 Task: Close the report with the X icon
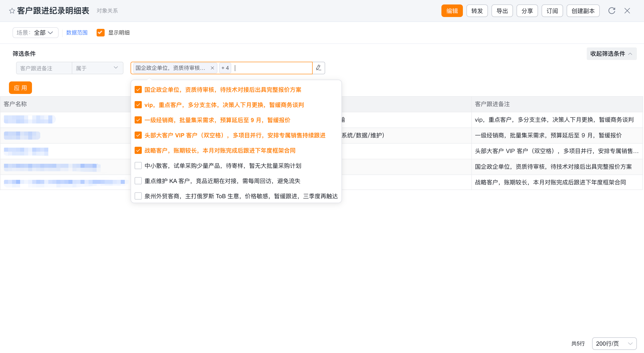point(627,11)
